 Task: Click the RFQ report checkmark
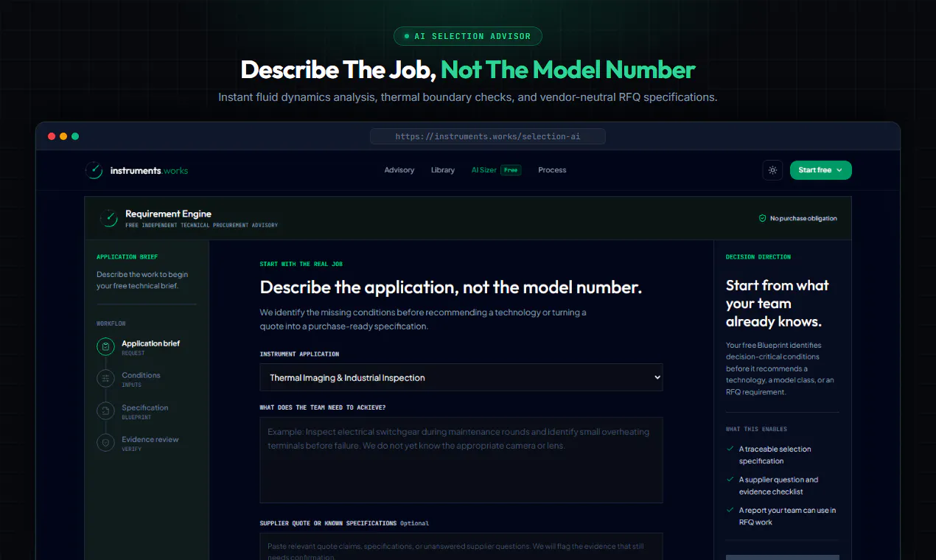coord(730,510)
